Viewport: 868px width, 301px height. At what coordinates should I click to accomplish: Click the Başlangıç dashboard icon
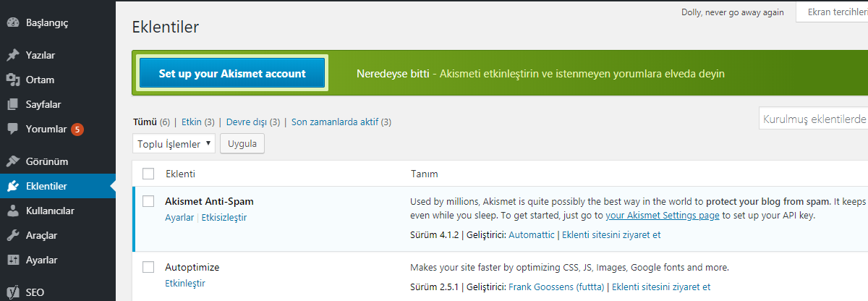[13, 22]
